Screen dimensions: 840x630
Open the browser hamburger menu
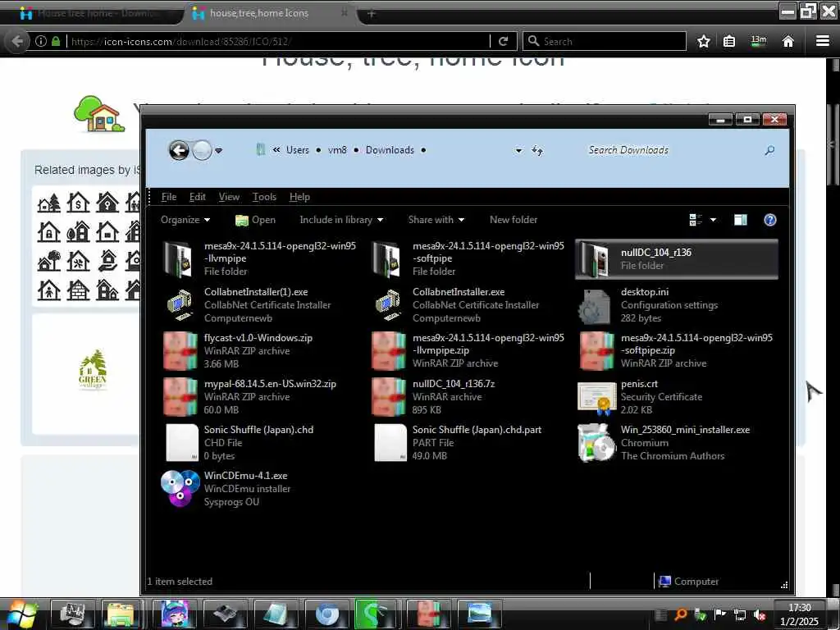point(823,41)
